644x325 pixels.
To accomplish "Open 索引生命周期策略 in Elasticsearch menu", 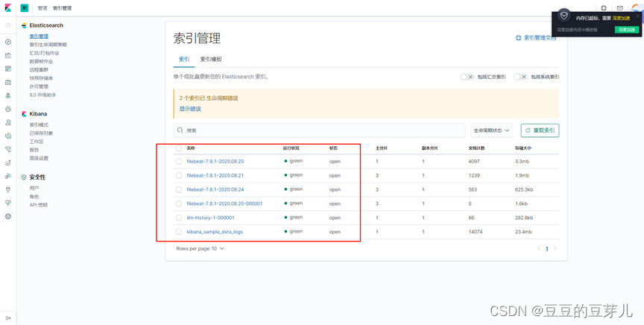I will point(48,45).
